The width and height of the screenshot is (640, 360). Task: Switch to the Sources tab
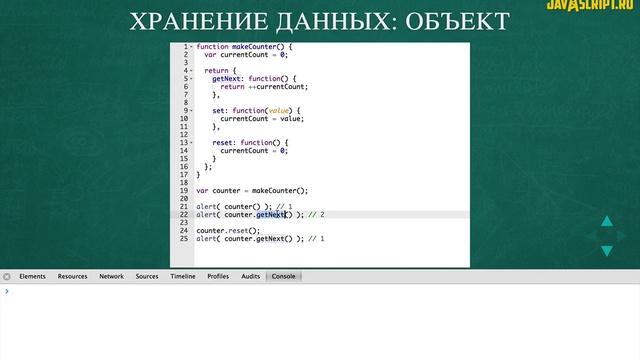[147, 276]
